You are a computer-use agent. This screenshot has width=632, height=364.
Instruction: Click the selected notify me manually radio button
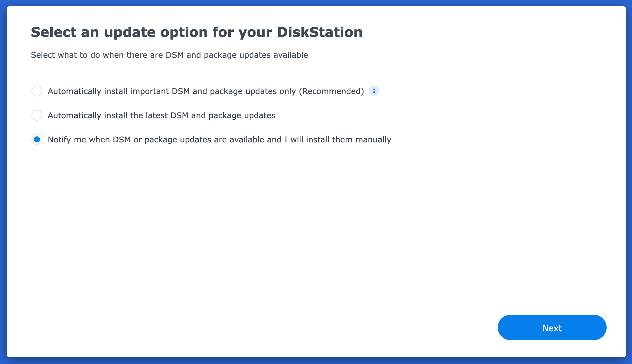point(37,139)
